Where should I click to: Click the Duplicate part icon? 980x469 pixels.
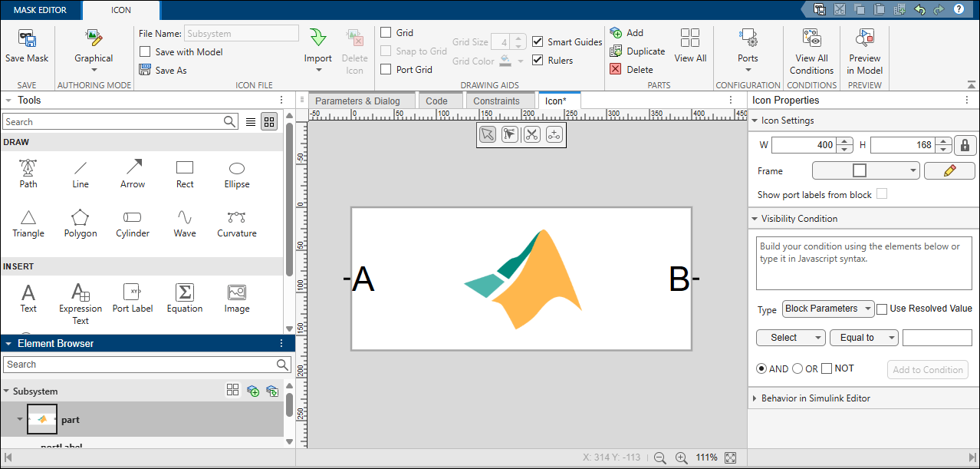pos(616,51)
